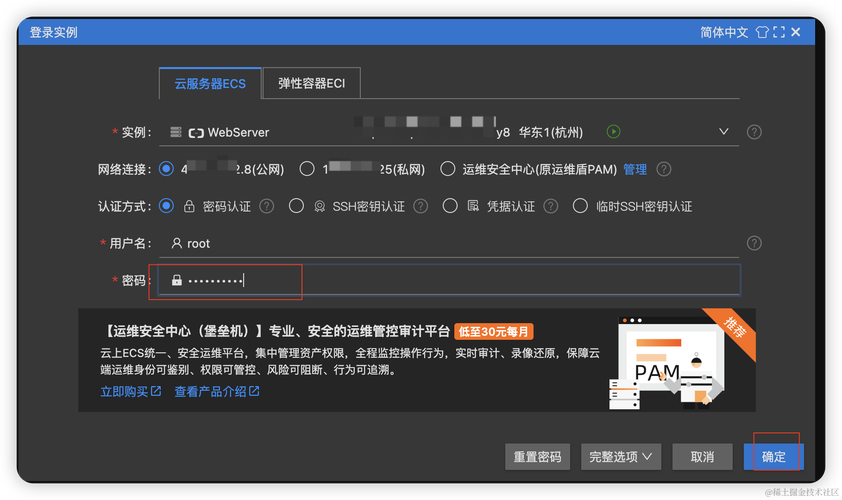The image size is (842, 500).
Task: Switch to the 云服务器ECS tab
Action: pos(210,83)
